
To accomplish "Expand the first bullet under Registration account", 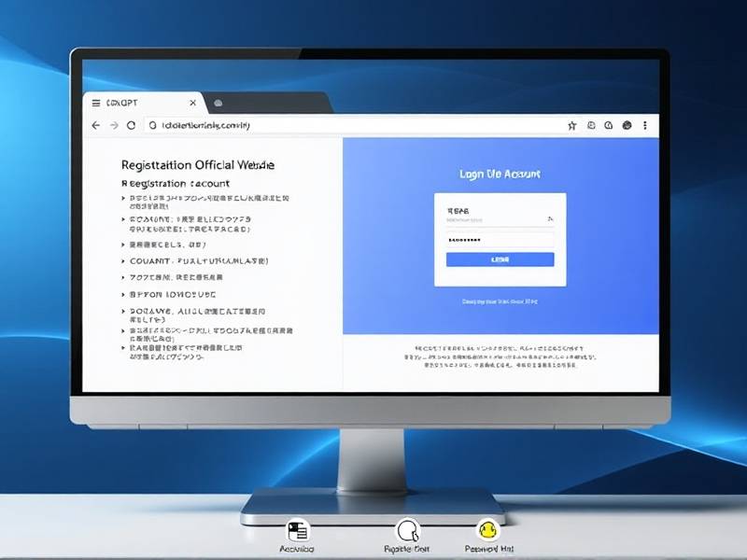I will coord(124,199).
